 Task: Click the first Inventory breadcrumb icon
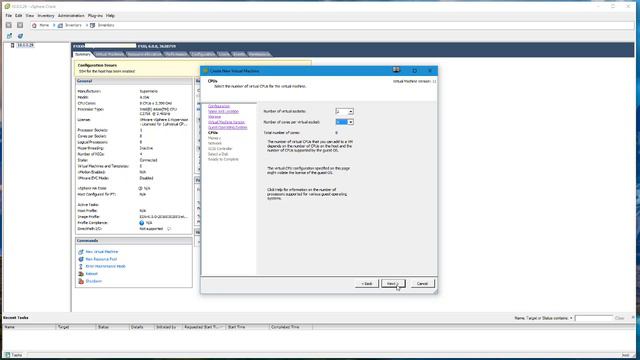point(60,25)
